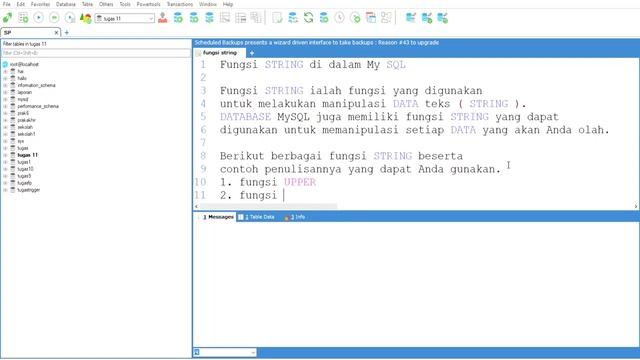This screenshot has height=360, width=640.
Task: Select the Messages tab
Action: [216, 217]
